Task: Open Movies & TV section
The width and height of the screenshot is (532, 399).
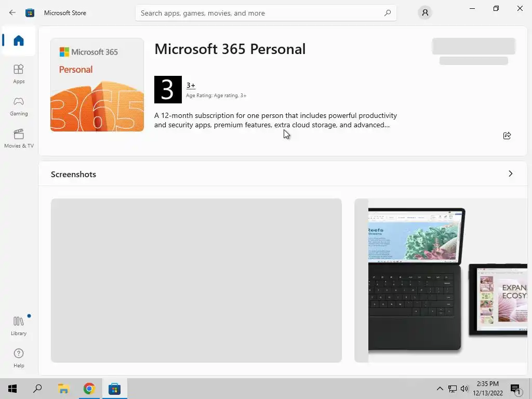Action: tap(19, 138)
